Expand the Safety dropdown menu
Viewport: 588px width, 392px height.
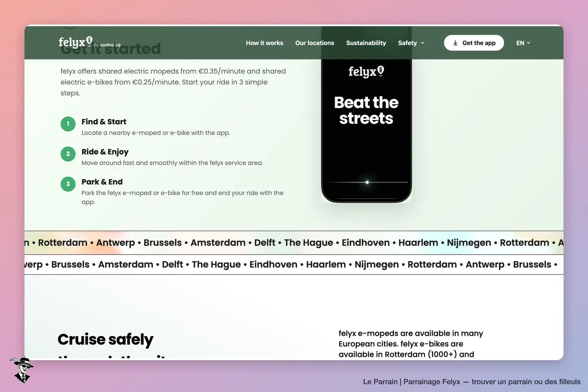(x=411, y=43)
